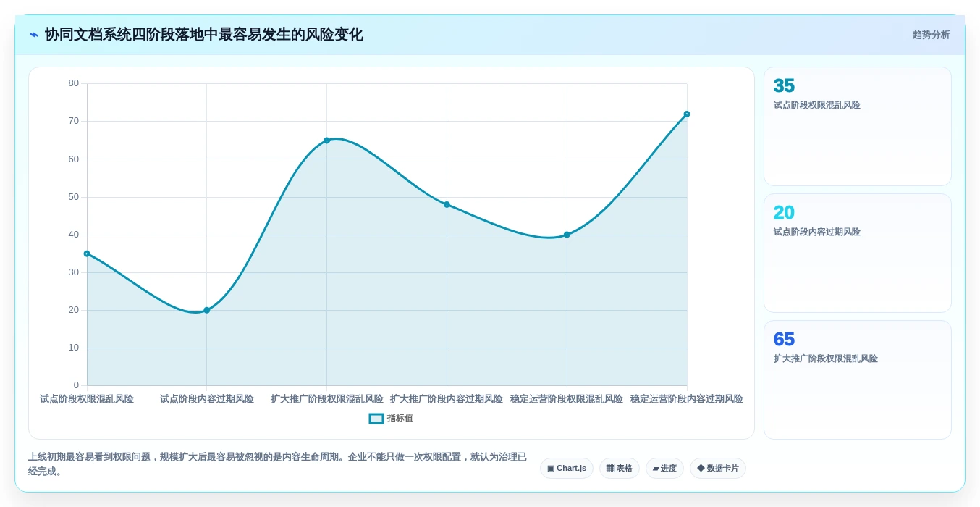This screenshot has width=980, height=507.
Task: Click x-axis label 扩大推广阶段内容过期风险
Action: (447, 399)
